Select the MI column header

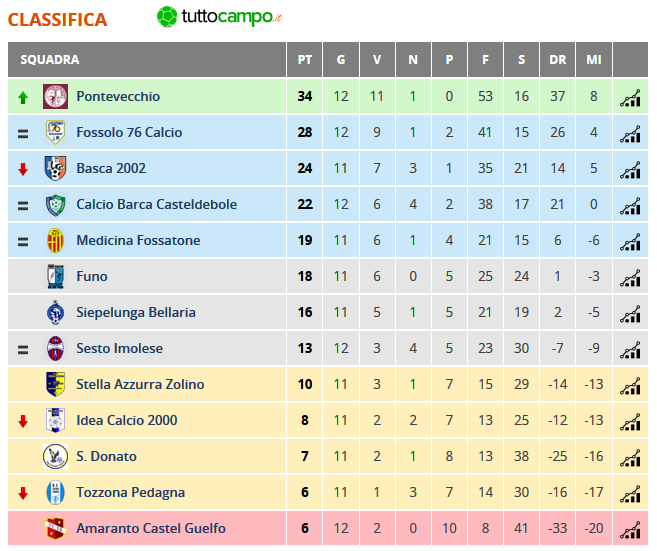[594, 59]
